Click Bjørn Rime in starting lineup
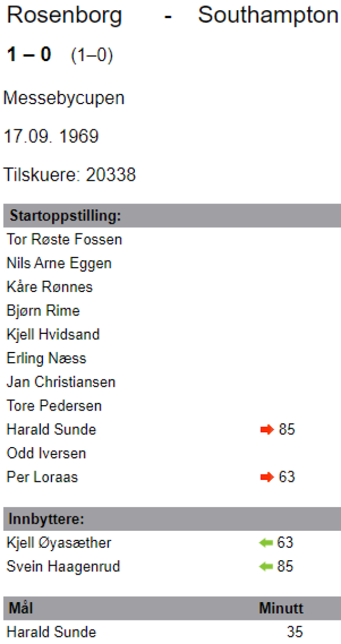Image resolution: width=341 pixels, height=644 pixels. [x=43, y=311]
